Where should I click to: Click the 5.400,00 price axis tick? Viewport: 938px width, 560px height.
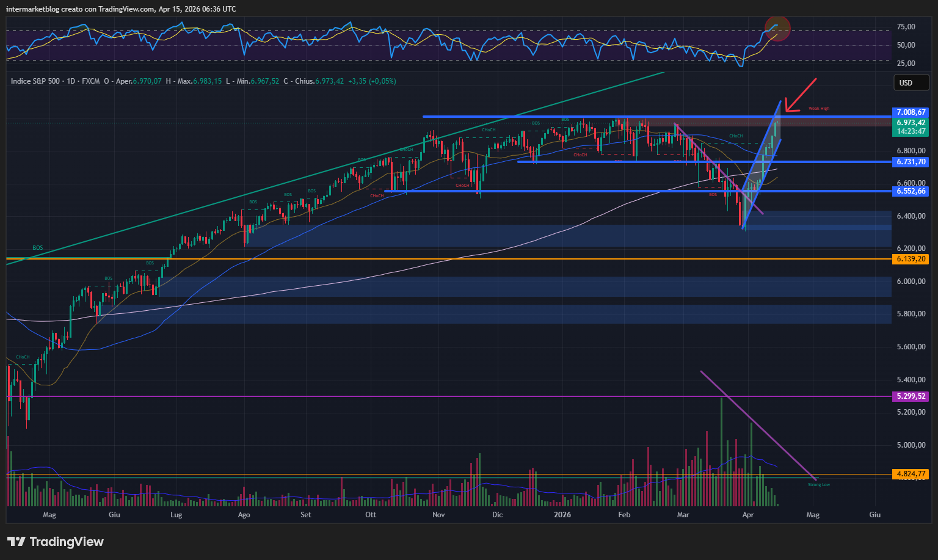pos(911,380)
